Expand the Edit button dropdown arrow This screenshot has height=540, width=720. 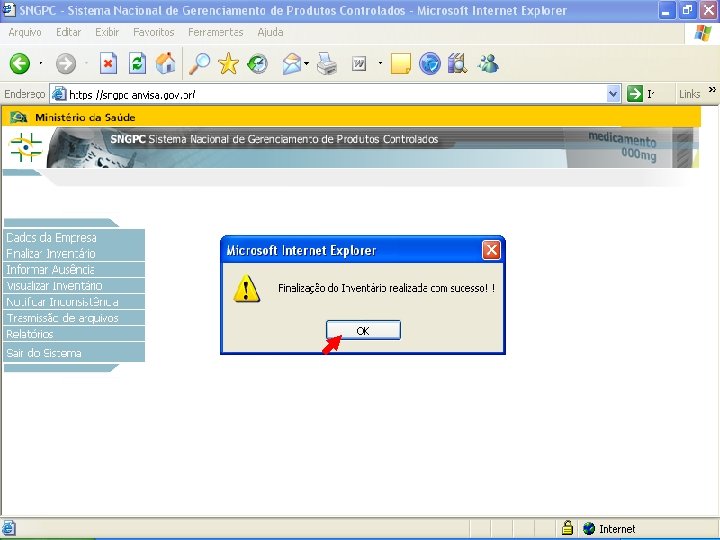(x=380, y=63)
